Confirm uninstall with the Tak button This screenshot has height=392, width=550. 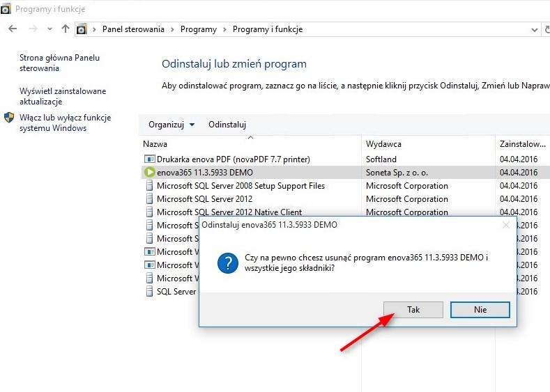pyautogui.click(x=413, y=310)
